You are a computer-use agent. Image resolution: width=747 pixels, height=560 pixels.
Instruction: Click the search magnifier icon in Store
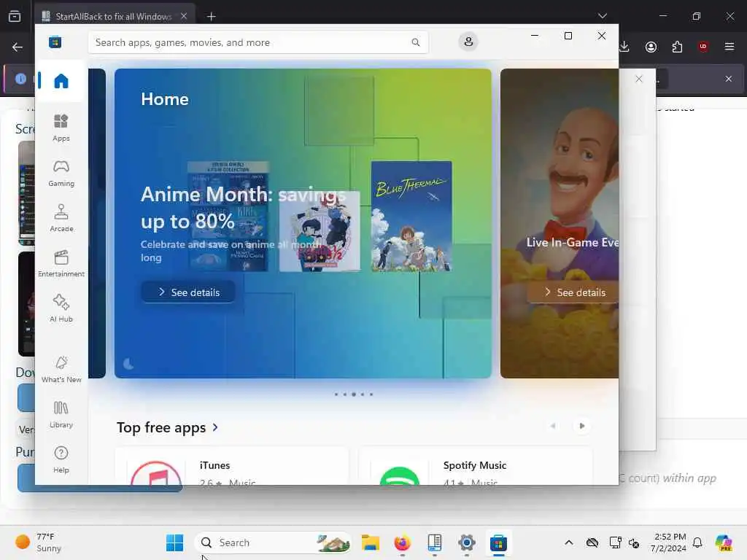tap(415, 42)
